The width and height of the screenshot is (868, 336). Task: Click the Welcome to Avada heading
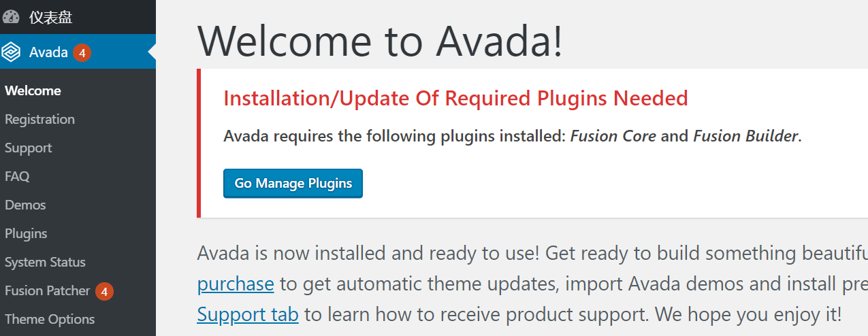click(x=380, y=41)
